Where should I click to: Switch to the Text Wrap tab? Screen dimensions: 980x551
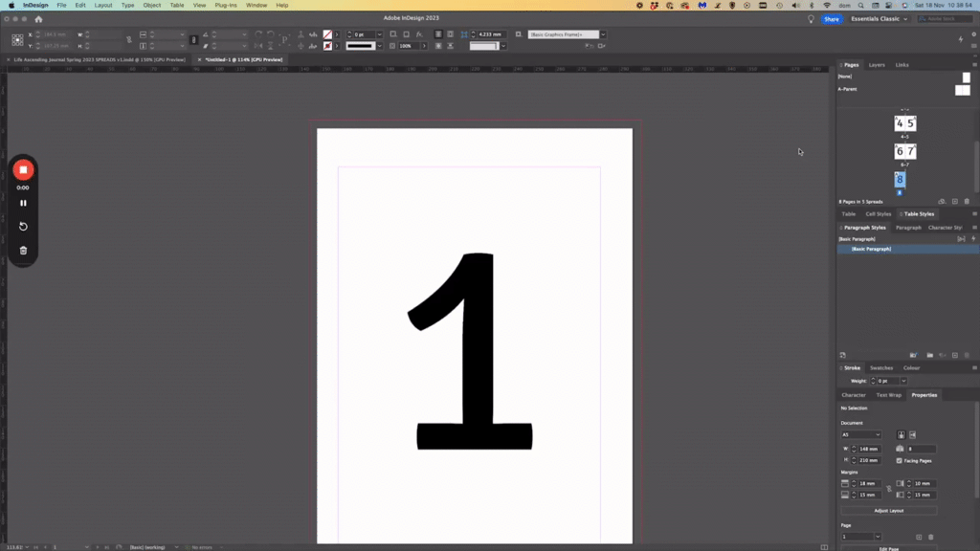(889, 395)
